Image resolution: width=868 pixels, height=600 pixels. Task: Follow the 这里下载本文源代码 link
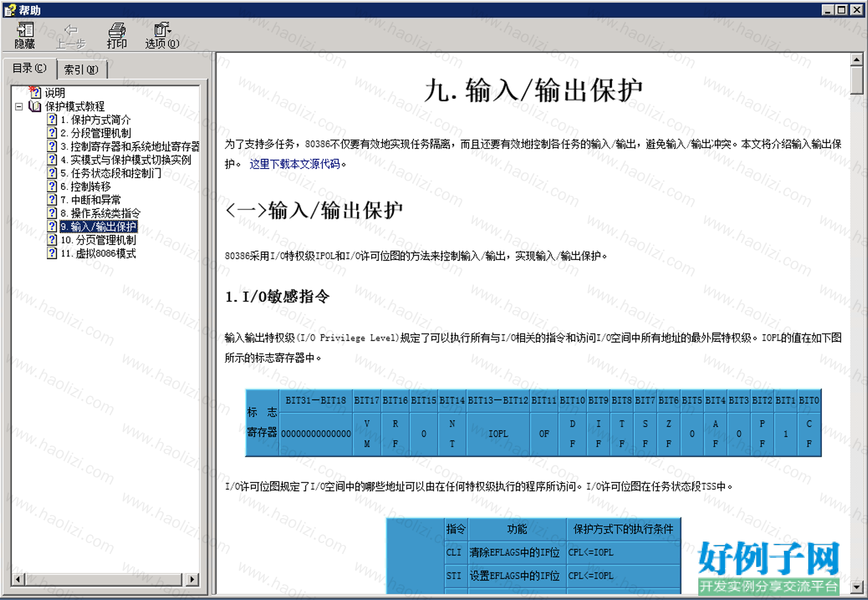pyautogui.click(x=295, y=164)
